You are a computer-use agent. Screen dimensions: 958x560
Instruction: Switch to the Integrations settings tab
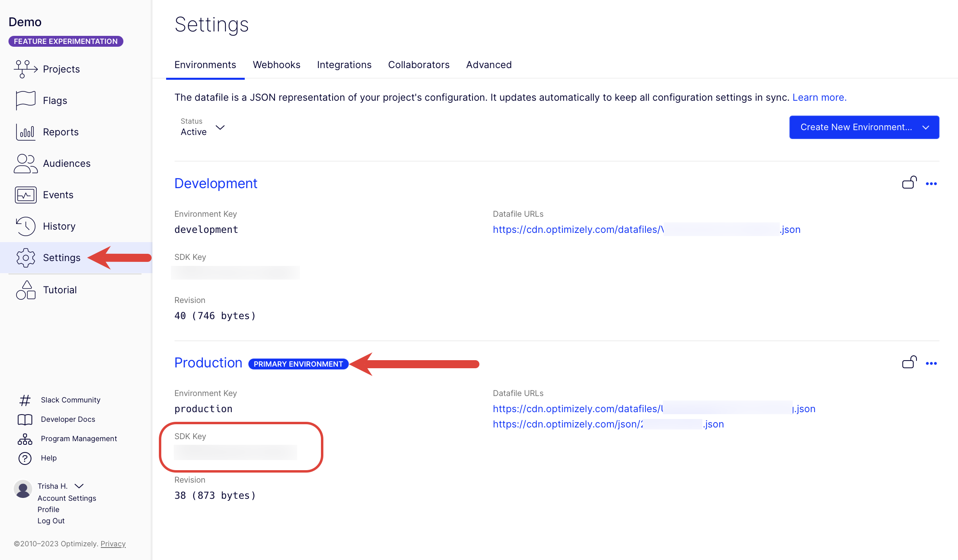click(x=344, y=65)
